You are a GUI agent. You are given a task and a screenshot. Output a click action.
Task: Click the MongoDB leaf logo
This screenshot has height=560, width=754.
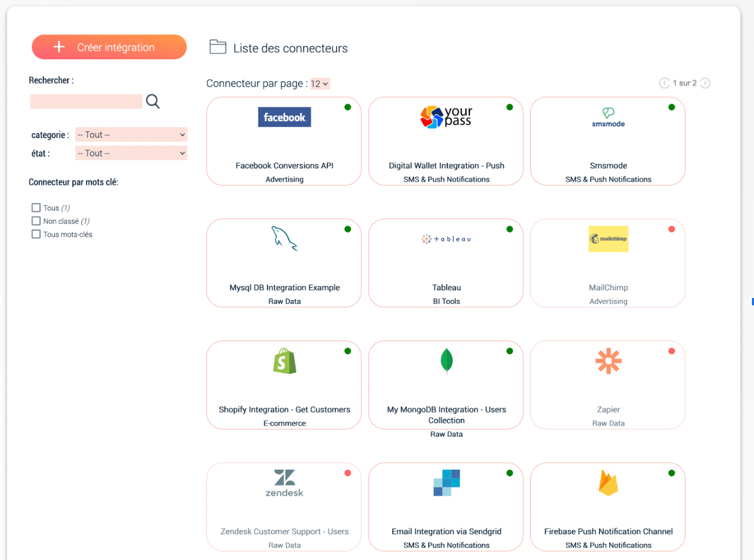coord(447,361)
